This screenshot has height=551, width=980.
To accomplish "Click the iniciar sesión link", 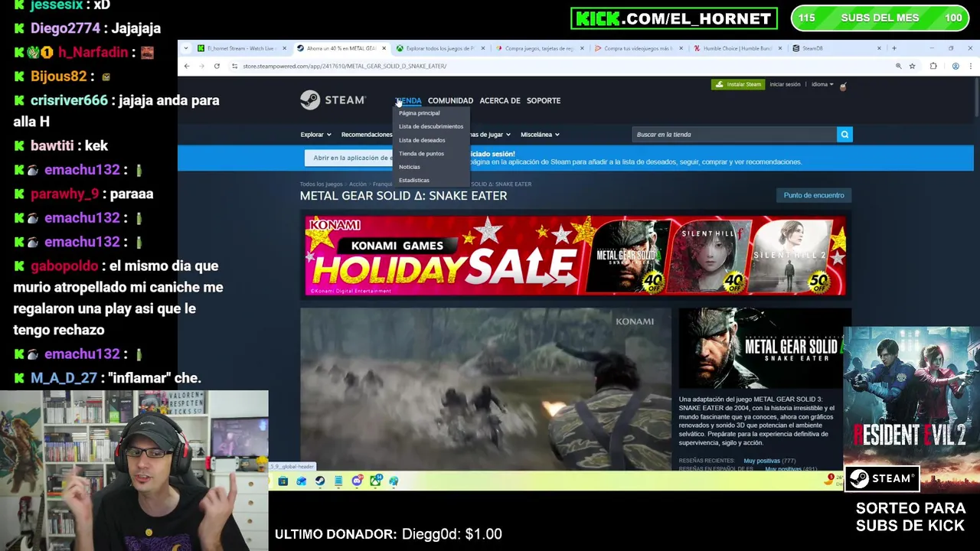I will (x=785, y=84).
